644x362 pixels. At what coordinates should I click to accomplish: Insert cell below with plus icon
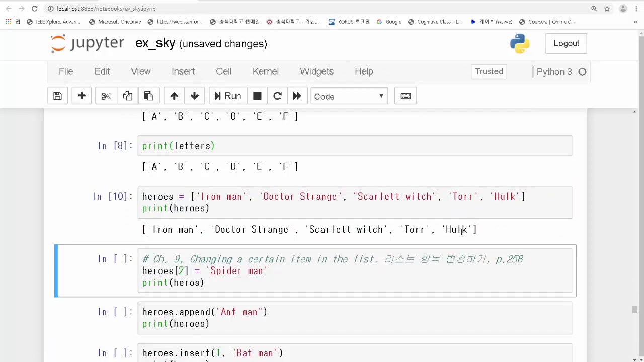(82, 96)
